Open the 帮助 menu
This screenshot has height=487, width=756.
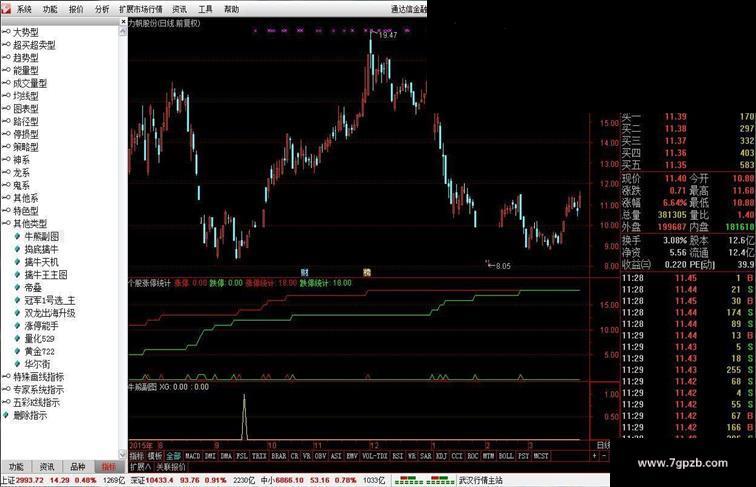(x=232, y=9)
